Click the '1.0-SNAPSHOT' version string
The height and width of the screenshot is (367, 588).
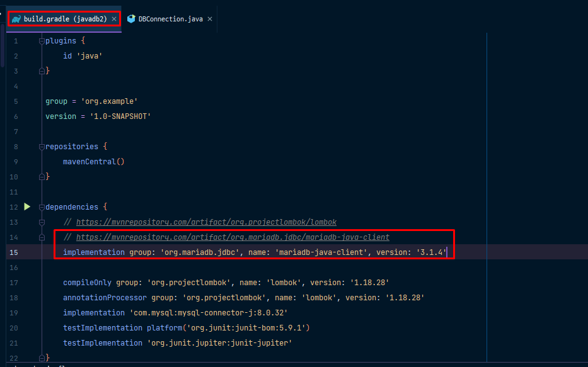click(120, 116)
